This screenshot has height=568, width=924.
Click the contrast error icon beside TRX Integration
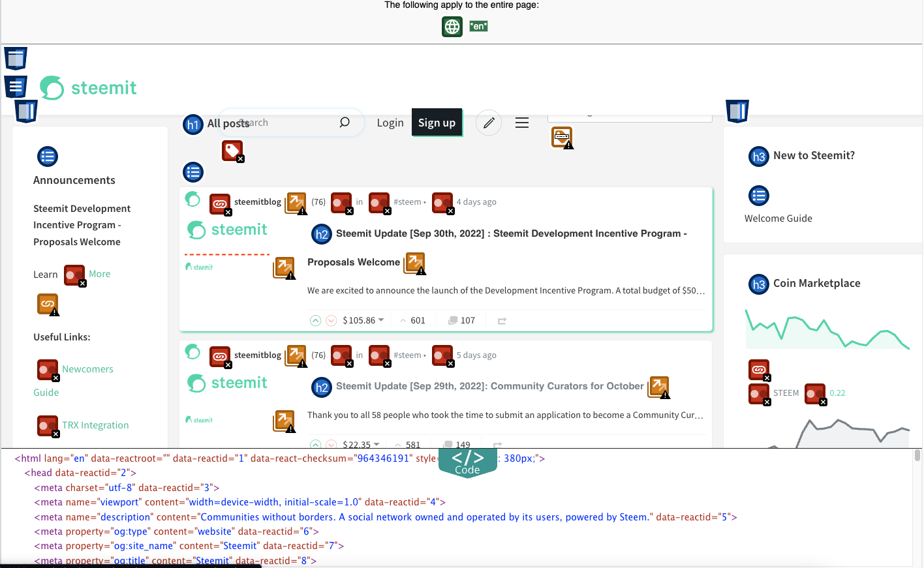click(48, 426)
